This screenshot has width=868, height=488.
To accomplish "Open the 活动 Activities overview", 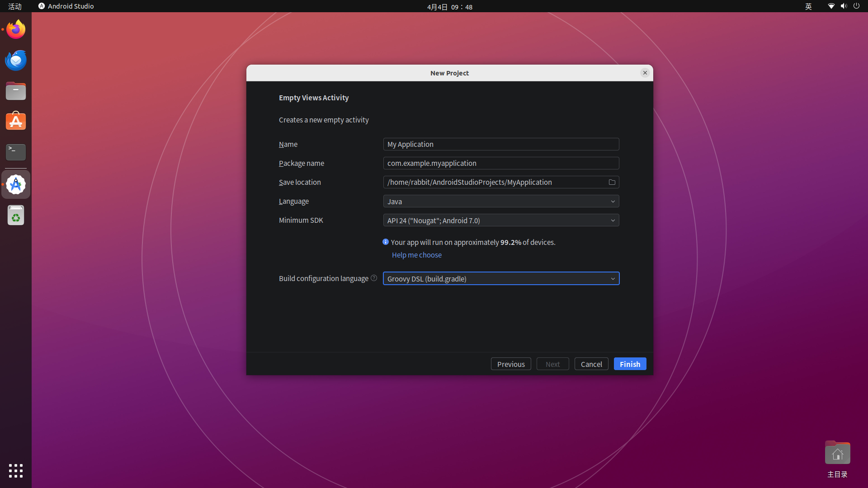I will pyautogui.click(x=15, y=6).
